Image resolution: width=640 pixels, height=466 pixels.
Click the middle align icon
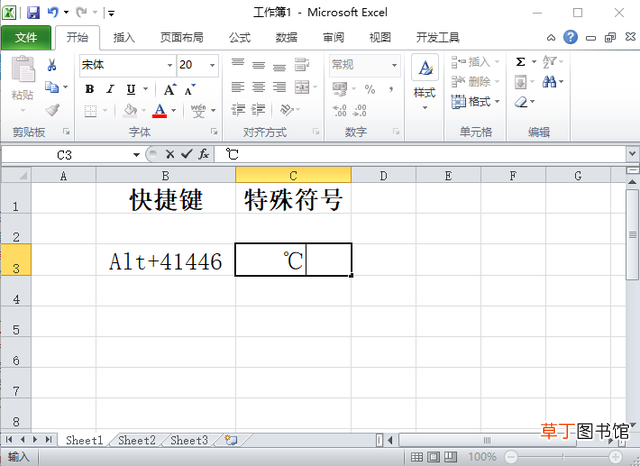tap(258, 64)
